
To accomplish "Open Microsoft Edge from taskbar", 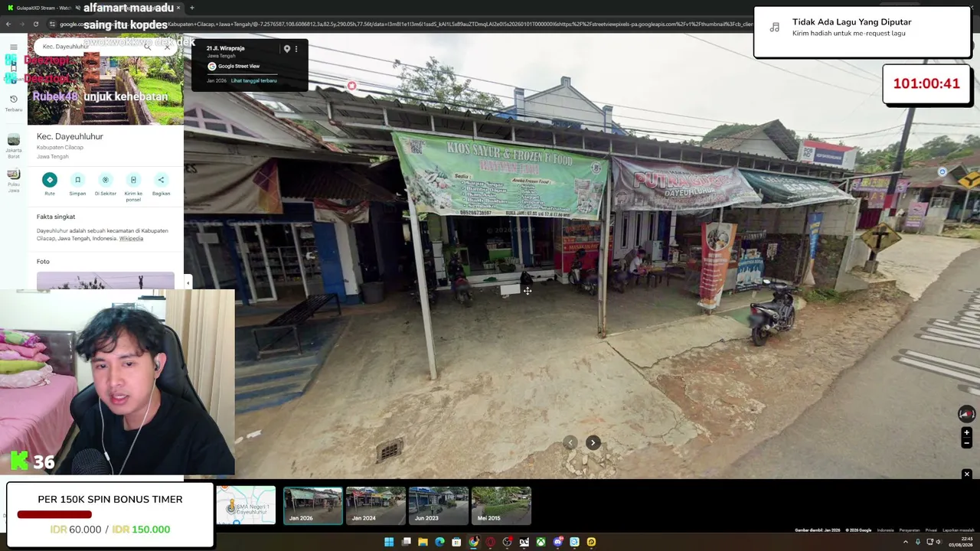I will [x=439, y=542].
